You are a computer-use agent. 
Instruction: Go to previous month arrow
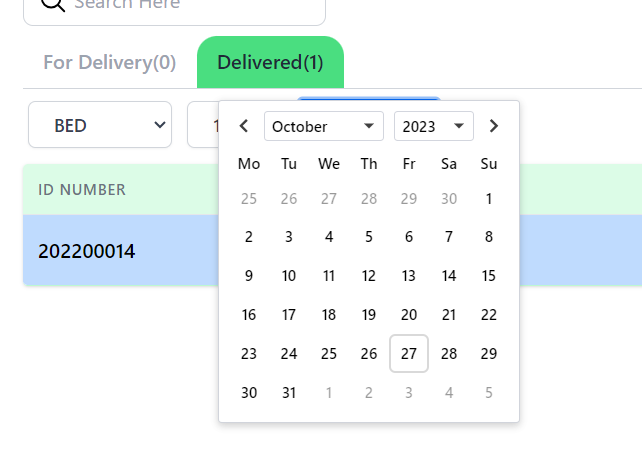tap(244, 126)
